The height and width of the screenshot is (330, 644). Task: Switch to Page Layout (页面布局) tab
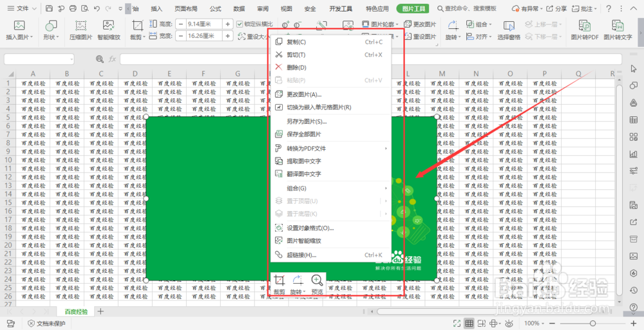click(185, 8)
